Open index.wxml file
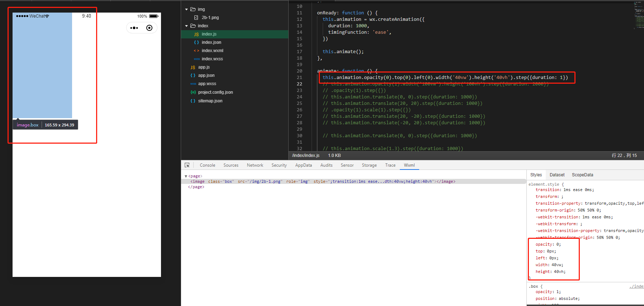Image resolution: width=644 pixels, height=306 pixels. pyautogui.click(x=212, y=51)
